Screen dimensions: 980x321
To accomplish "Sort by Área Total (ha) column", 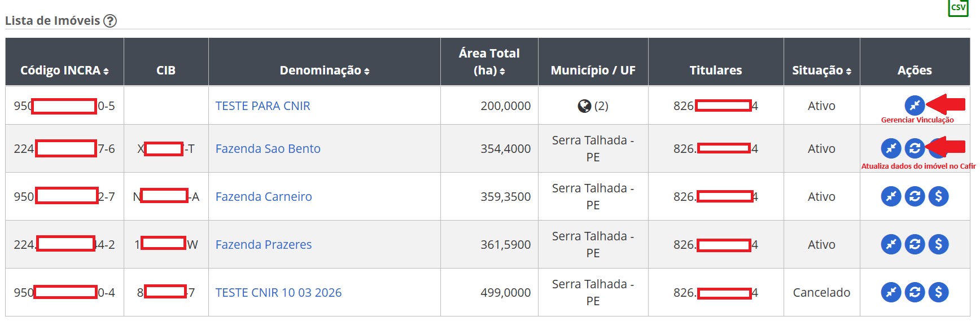I will point(489,62).
